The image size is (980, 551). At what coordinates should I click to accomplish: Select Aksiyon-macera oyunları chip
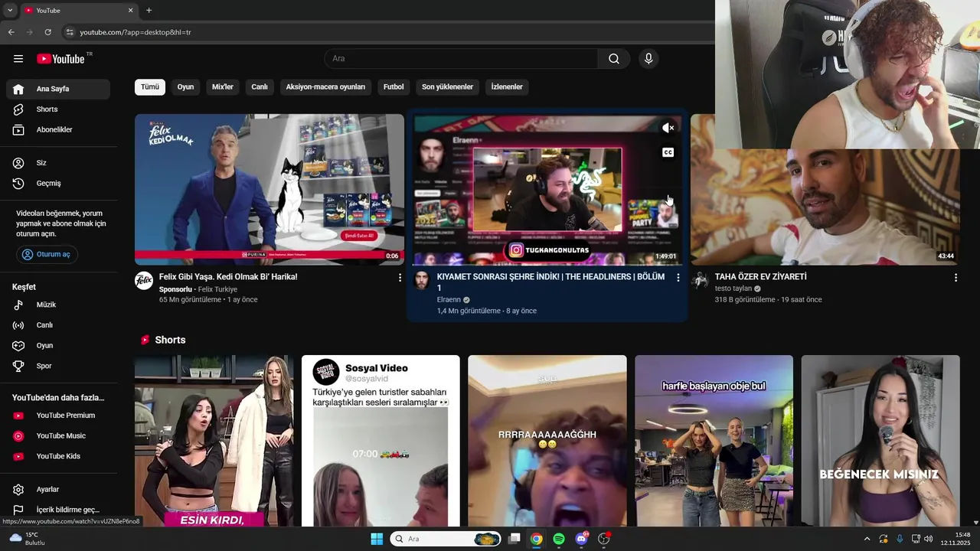[325, 87]
